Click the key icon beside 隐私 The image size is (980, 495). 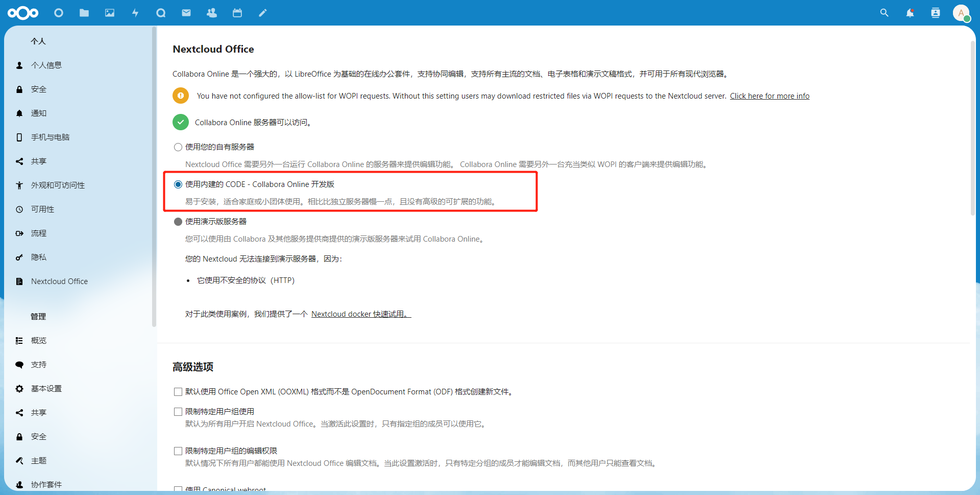[19, 257]
